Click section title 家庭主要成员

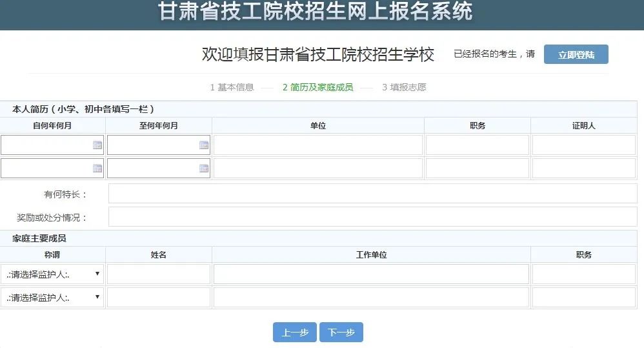(x=39, y=238)
